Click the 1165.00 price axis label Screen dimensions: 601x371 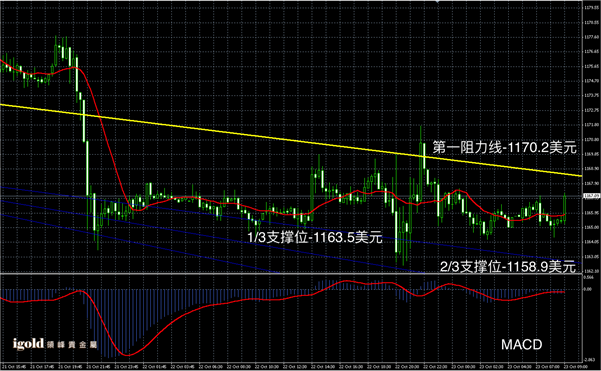[x=592, y=227]
